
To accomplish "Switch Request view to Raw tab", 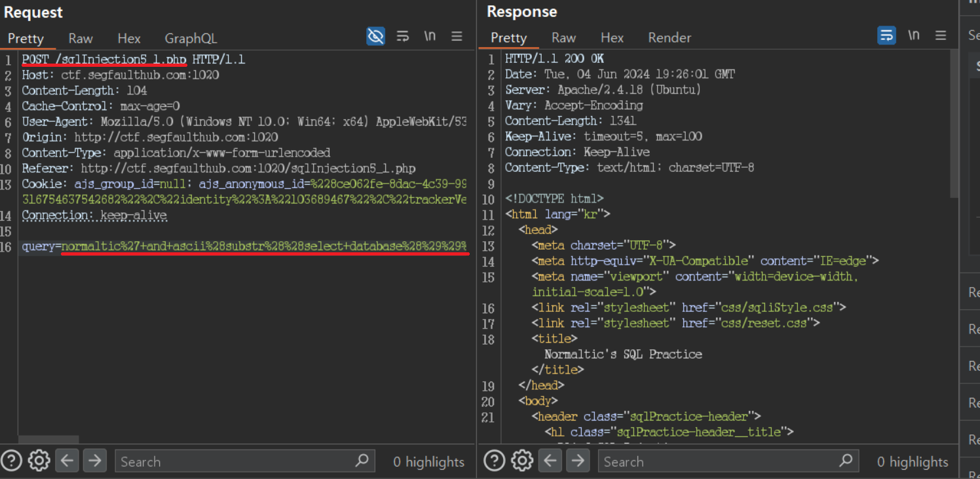I will [81, 39].
